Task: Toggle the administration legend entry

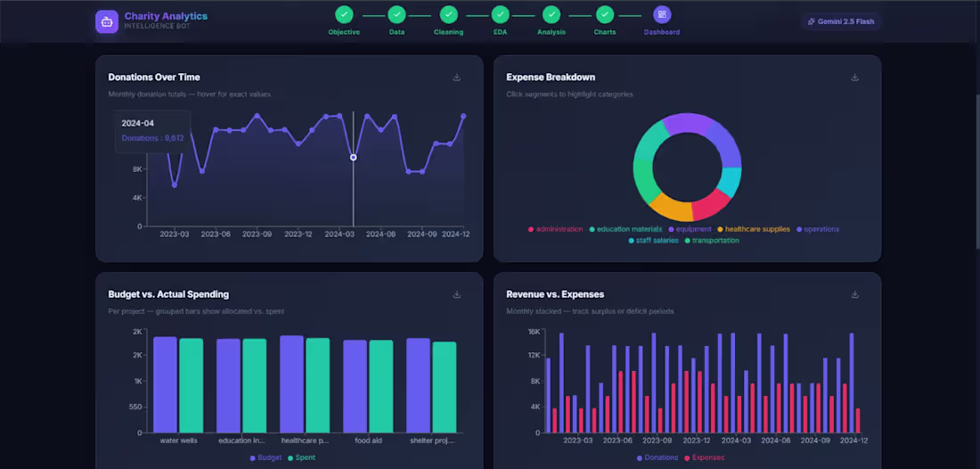Action: click(556, 229)
